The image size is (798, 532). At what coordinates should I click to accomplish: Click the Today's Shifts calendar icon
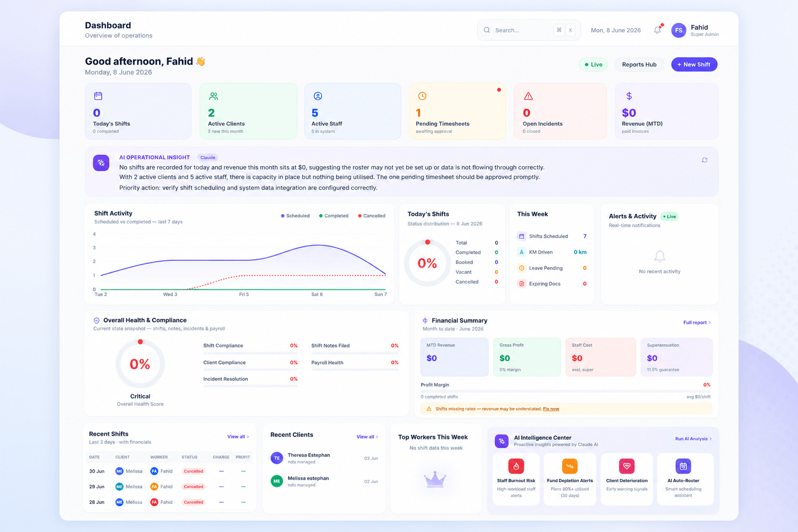click(x=98, y=96)
